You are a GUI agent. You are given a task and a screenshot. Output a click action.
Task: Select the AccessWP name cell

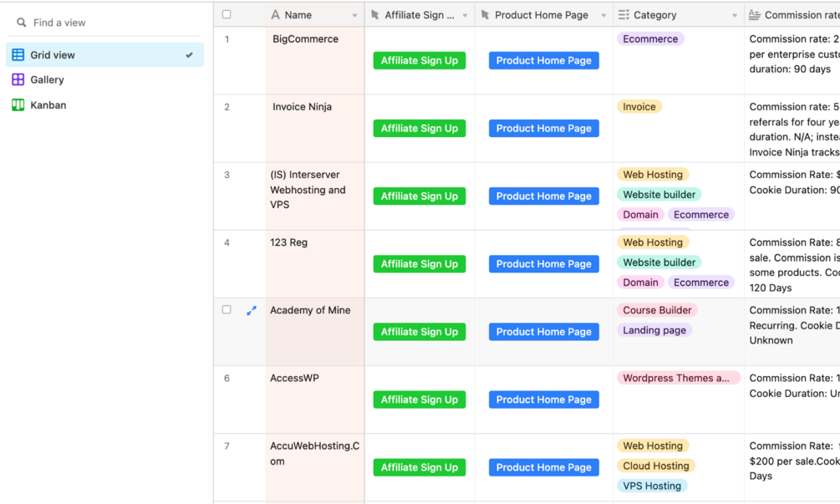point(315,400)
